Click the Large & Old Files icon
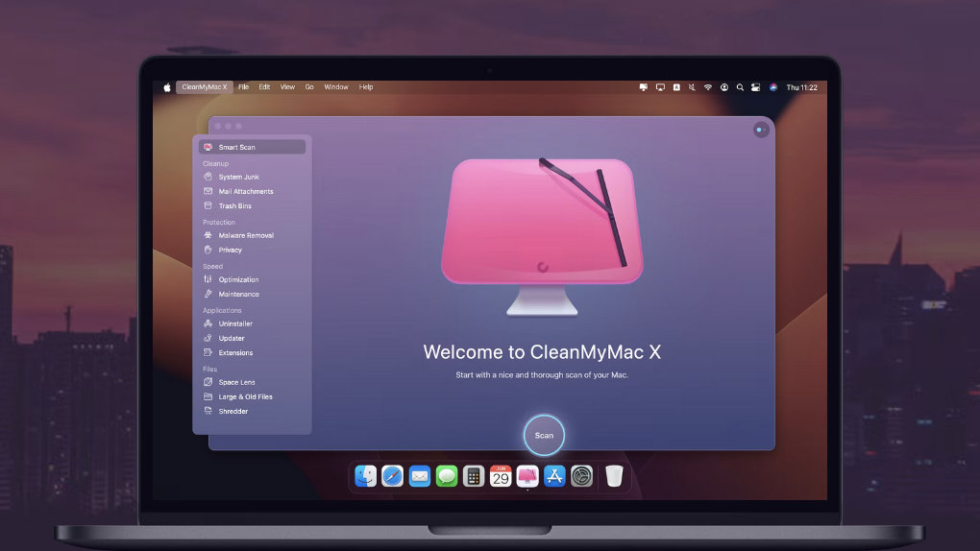This screenshot has height=551, width=980. tap(208, 396)
